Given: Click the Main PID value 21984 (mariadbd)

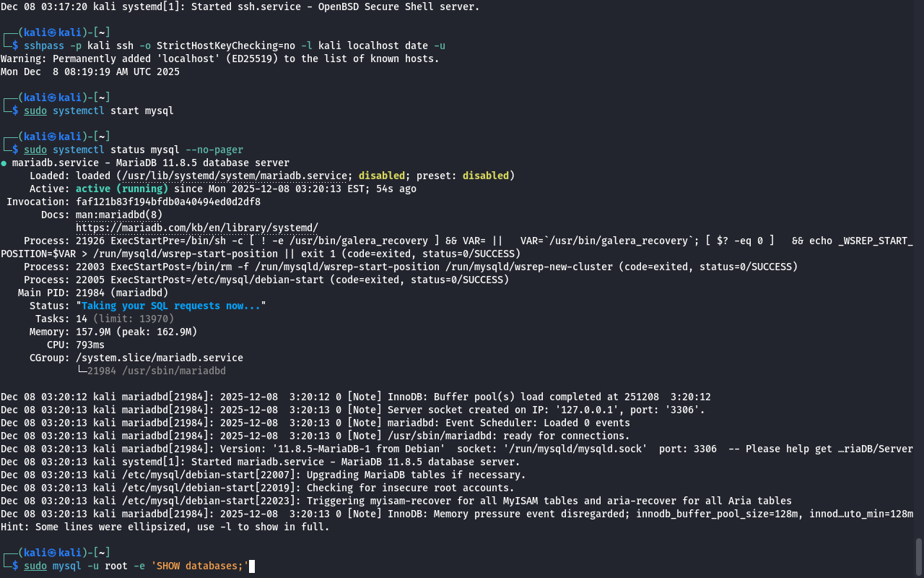Looking at the screenshot, I should [x=121, y=293].
